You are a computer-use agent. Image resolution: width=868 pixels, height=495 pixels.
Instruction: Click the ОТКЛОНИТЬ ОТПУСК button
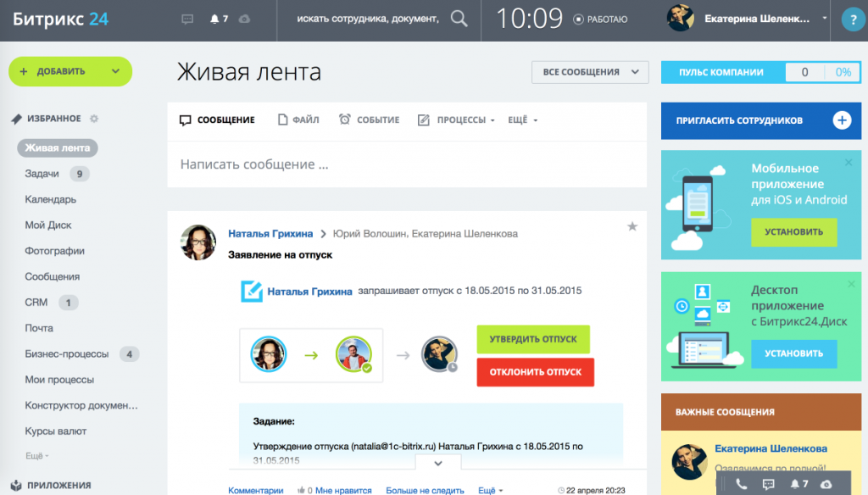[x=536, y=372]
